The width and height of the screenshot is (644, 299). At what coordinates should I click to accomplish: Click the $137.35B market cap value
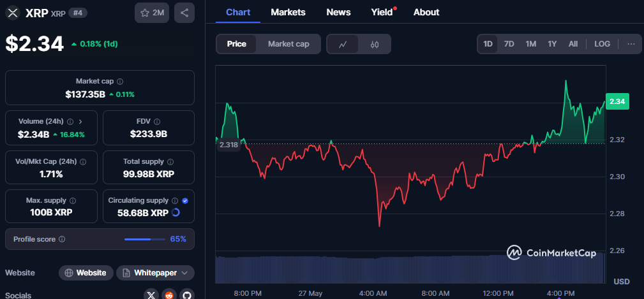coord(86,94)
